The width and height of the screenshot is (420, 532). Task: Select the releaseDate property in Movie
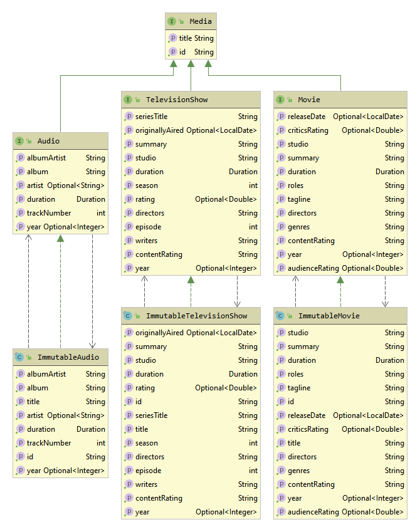[x=307, y=117]
